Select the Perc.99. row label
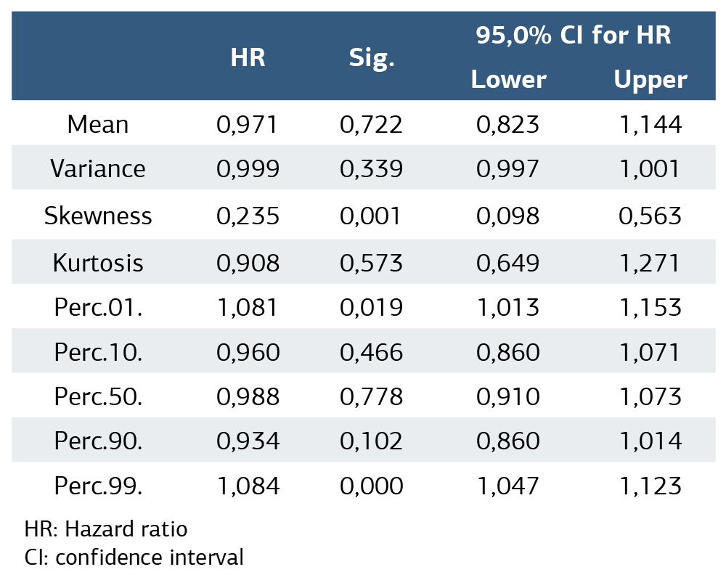 [x=98, y=486]
